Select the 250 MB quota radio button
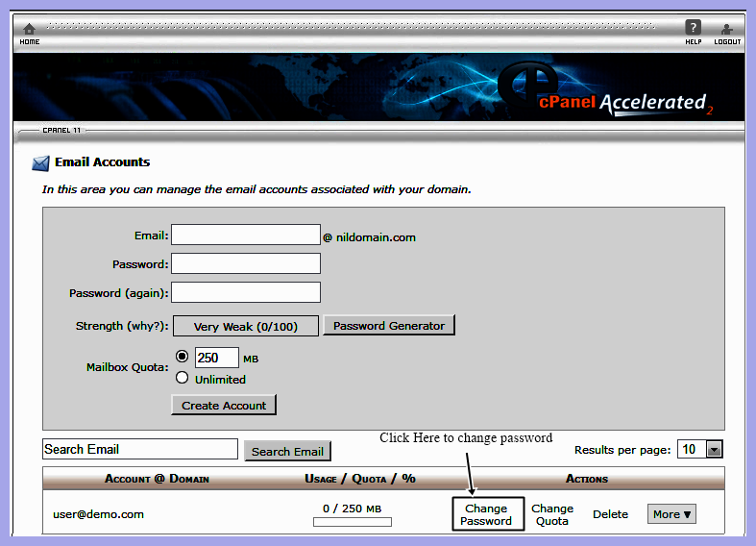Screen dimensions: 756x546 pos(183,357)
